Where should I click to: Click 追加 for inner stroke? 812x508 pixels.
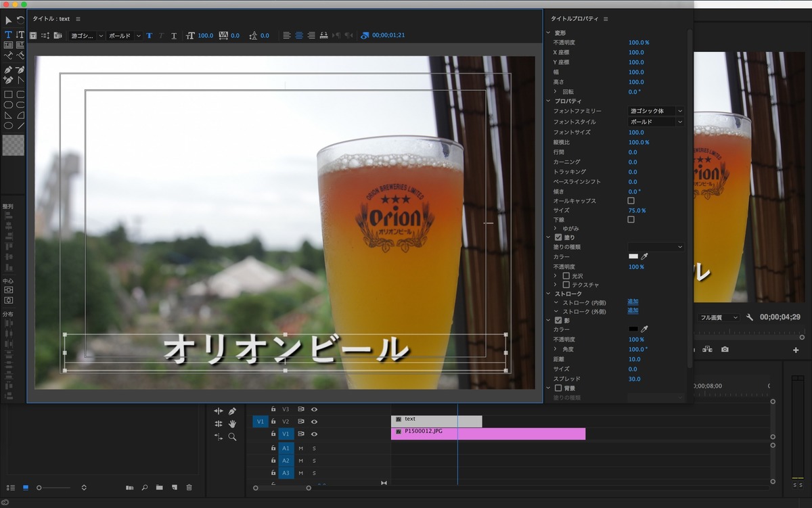[x=633, y=302]
